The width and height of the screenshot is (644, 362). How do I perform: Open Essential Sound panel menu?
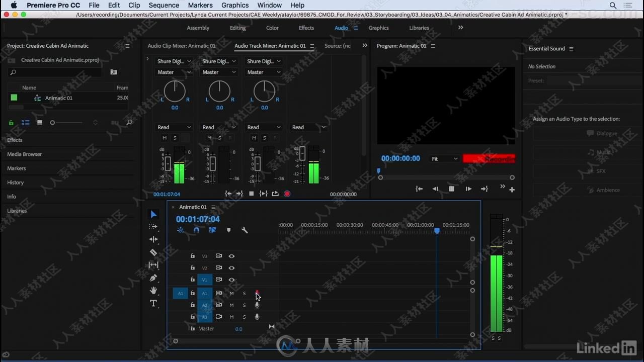pyautogui.click(x=571, y=49)
